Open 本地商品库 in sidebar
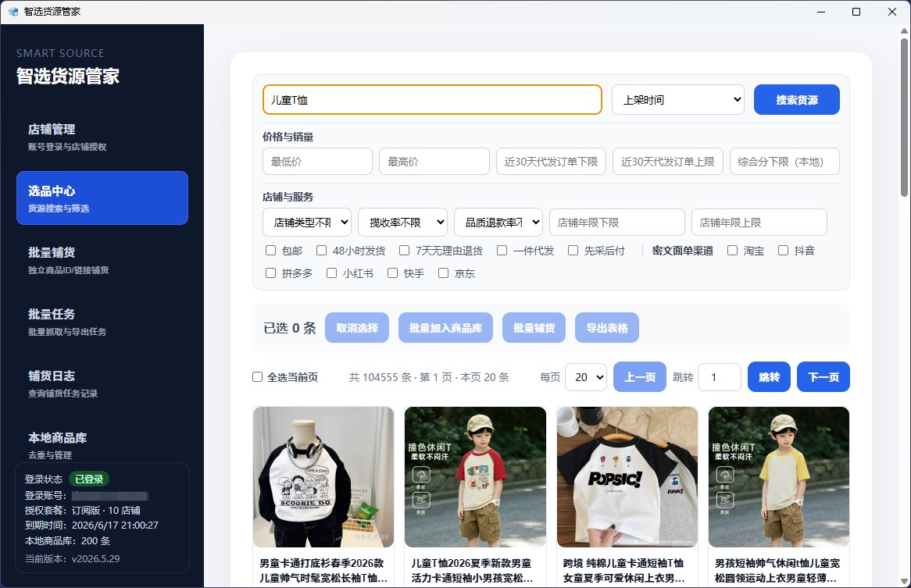Image resolution: width=911 pixels, height=588 pixels. pos(102,444)
